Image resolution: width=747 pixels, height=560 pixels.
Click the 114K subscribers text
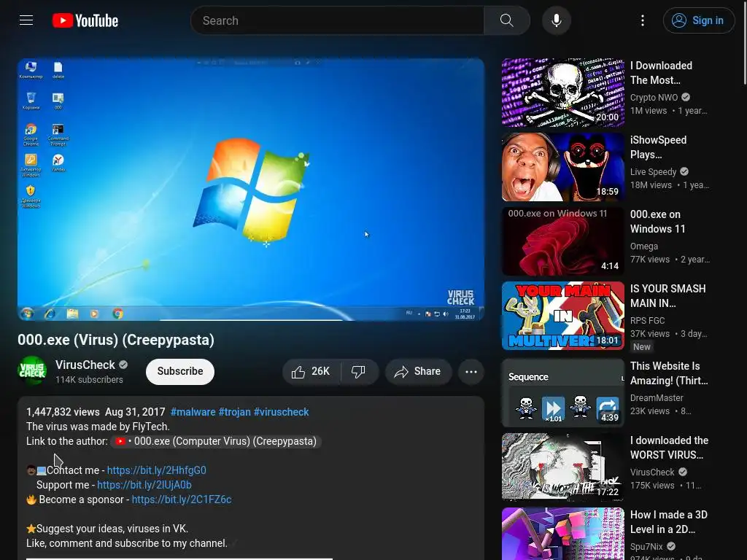click(x=89, y=379)
